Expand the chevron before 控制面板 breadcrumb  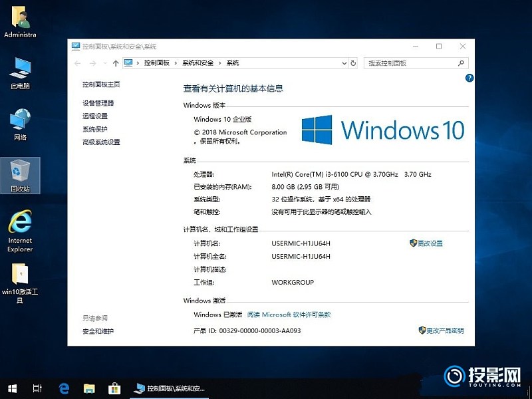[138, 63]
